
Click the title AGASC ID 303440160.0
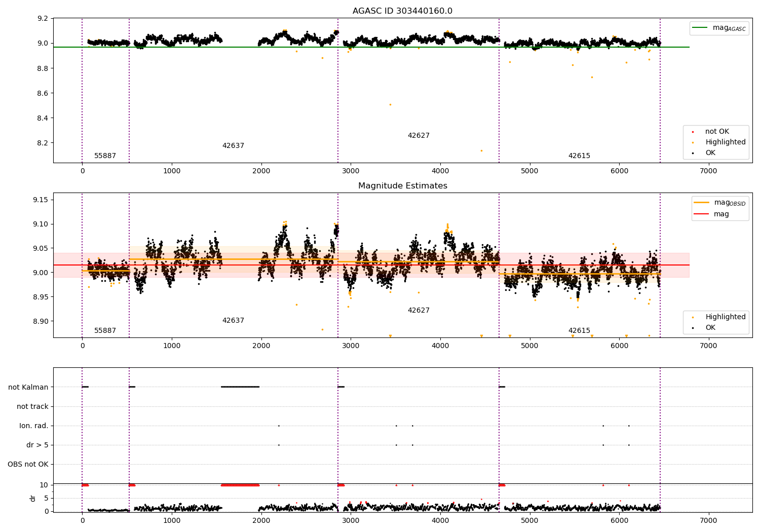click(x=402, y=11)
